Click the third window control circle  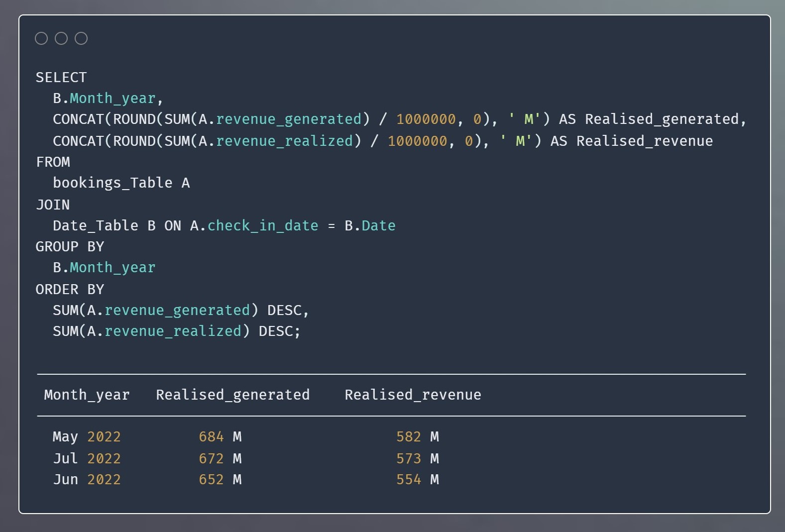coord(81,38)
